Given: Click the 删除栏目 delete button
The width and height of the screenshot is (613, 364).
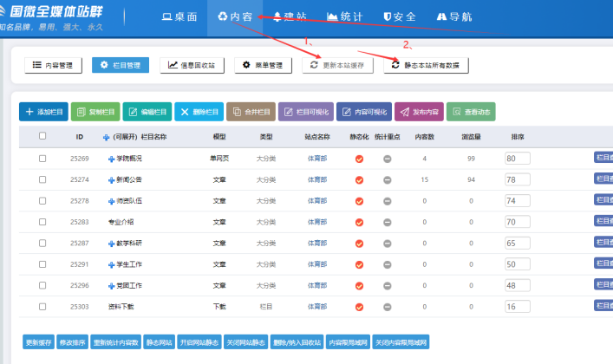Looking at the screenshot, I should click(199, 112).
